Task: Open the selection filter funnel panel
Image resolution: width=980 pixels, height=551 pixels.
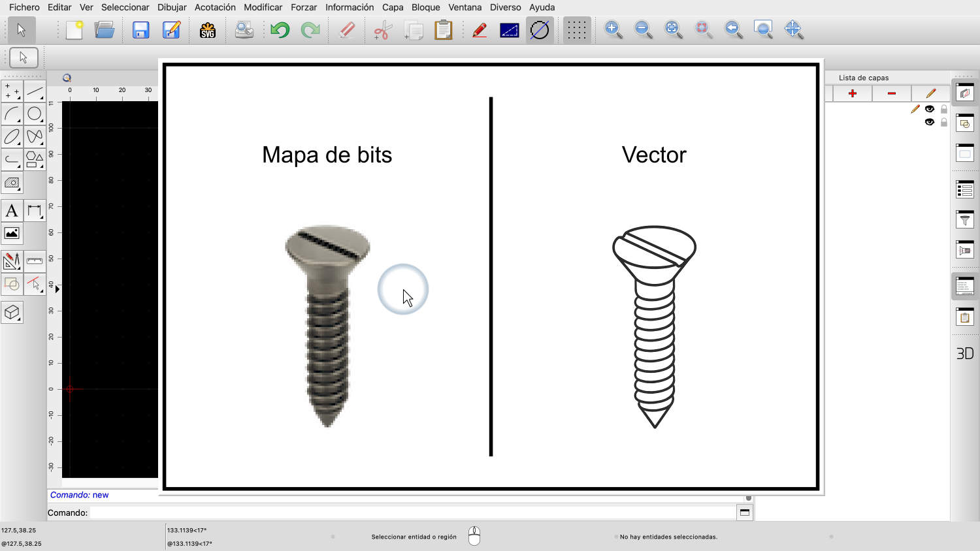Action: pos(965,220)
